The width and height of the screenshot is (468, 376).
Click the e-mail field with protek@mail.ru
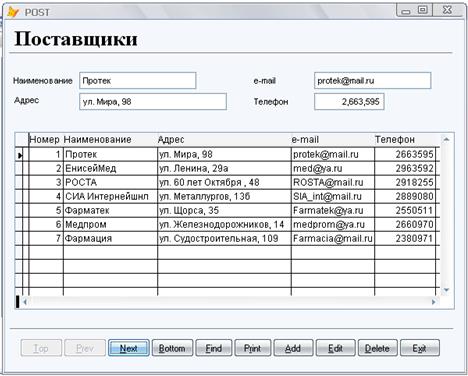(x=373, y=81)
